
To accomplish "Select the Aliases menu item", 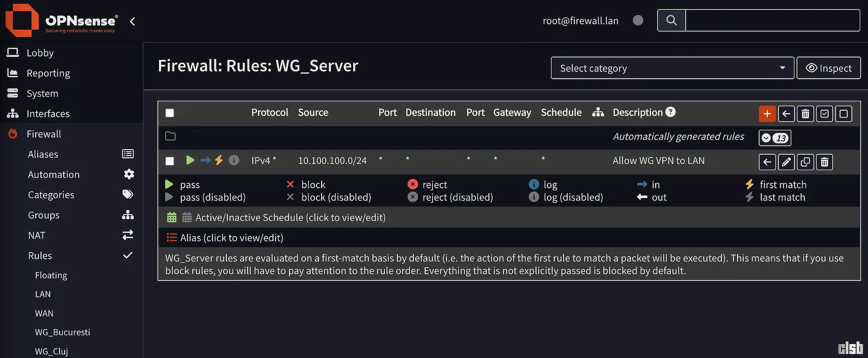I will tap(43, 154).
